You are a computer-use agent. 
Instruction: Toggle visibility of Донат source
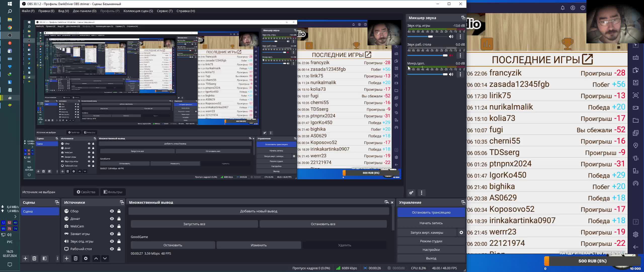112,219
